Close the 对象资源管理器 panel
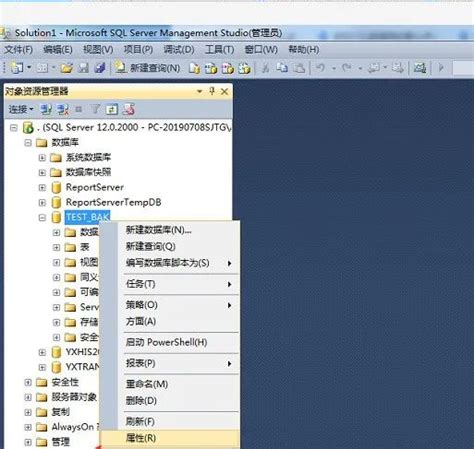This screenshot has height=449, width=474. click(x=225, y=91)
